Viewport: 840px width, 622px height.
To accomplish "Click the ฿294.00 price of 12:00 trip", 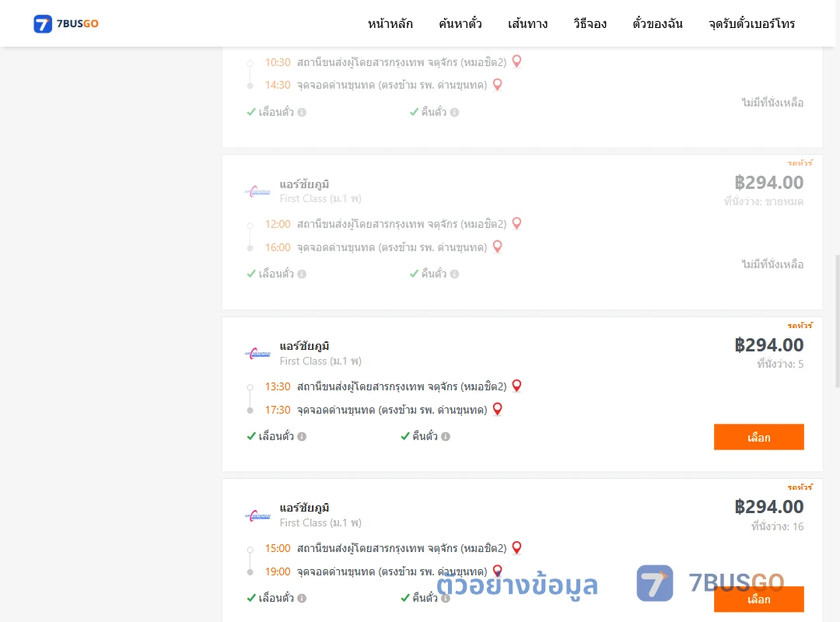I will [x=768, y=183].
